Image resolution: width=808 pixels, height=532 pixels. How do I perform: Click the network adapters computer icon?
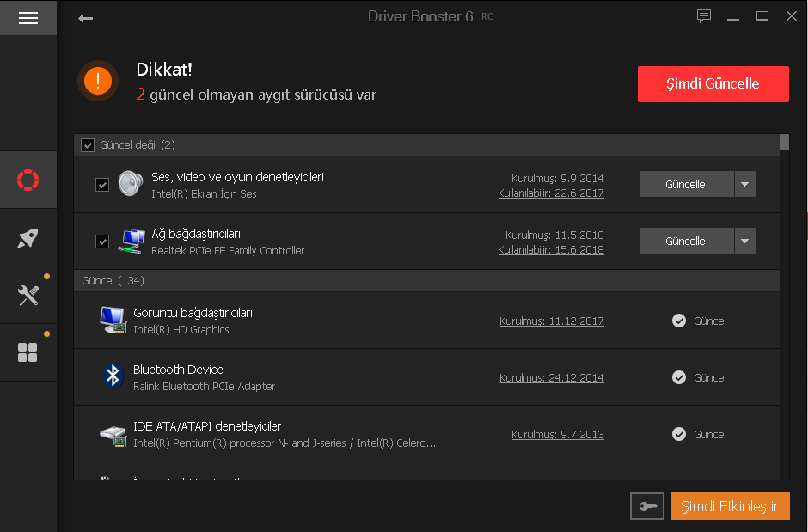coord(132,241)
